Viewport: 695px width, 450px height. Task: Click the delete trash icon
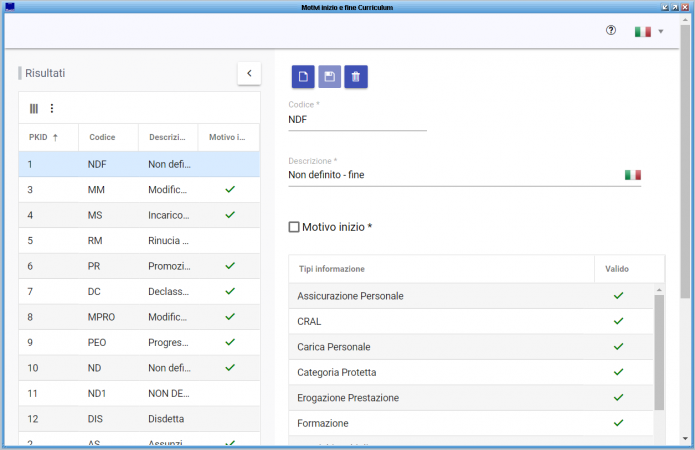coord(356,76)
